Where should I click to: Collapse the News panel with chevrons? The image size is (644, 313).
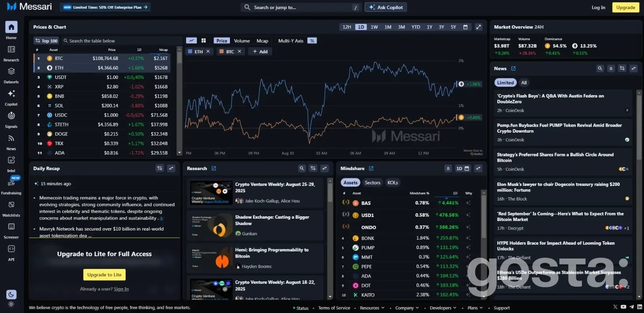click(611, 68)
